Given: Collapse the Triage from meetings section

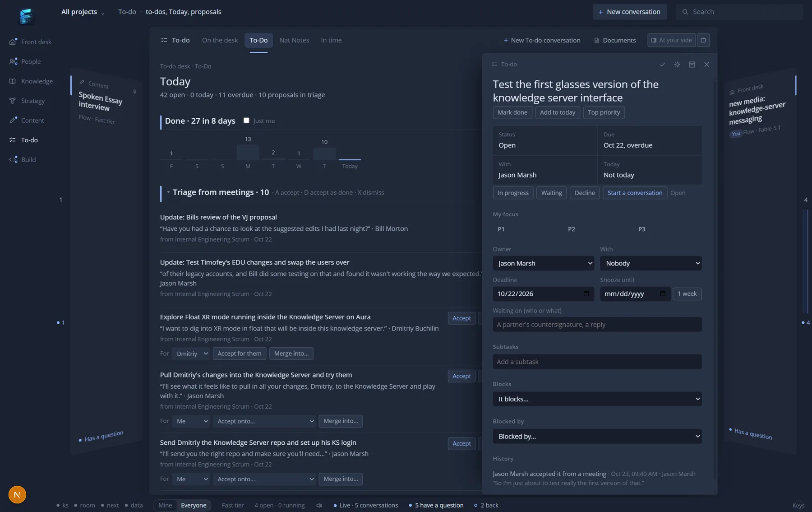Looking at the screenshot, I should coord(168,192).
